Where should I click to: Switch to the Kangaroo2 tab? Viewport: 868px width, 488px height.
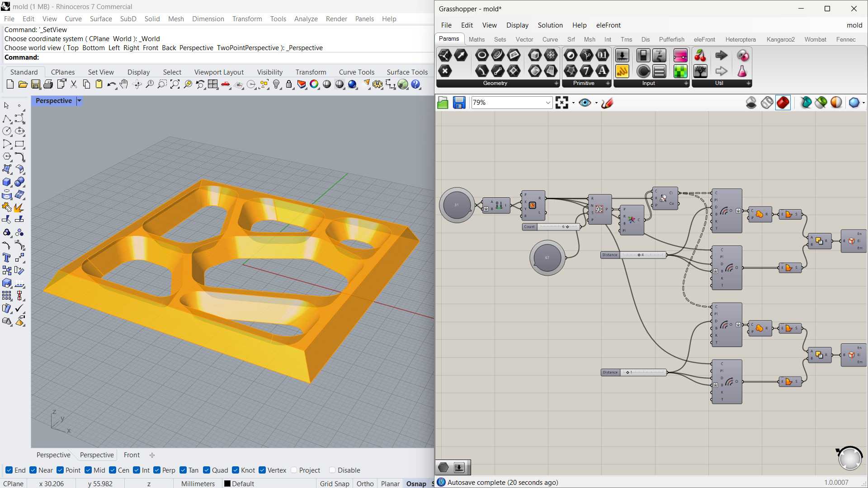[780, 39]
